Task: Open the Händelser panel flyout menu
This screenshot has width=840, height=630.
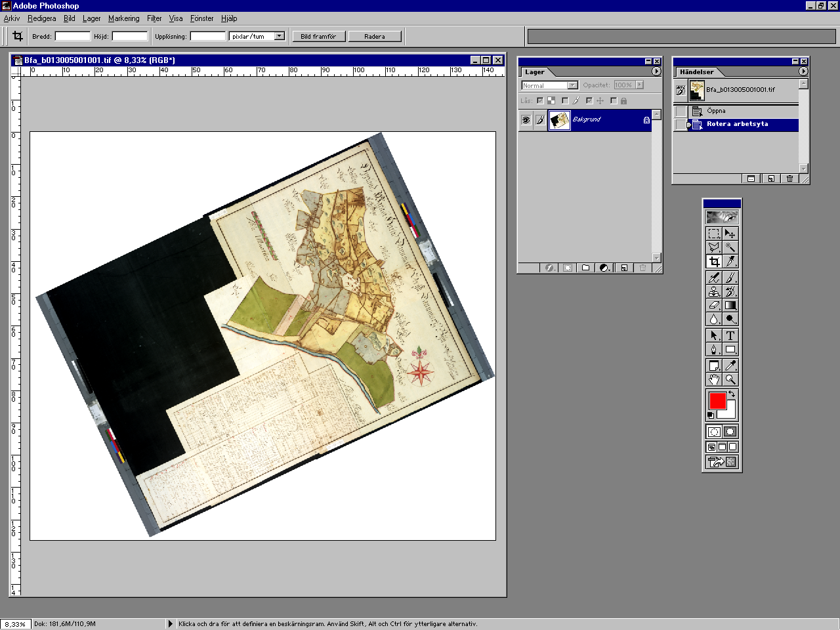Action: [803, 72]
